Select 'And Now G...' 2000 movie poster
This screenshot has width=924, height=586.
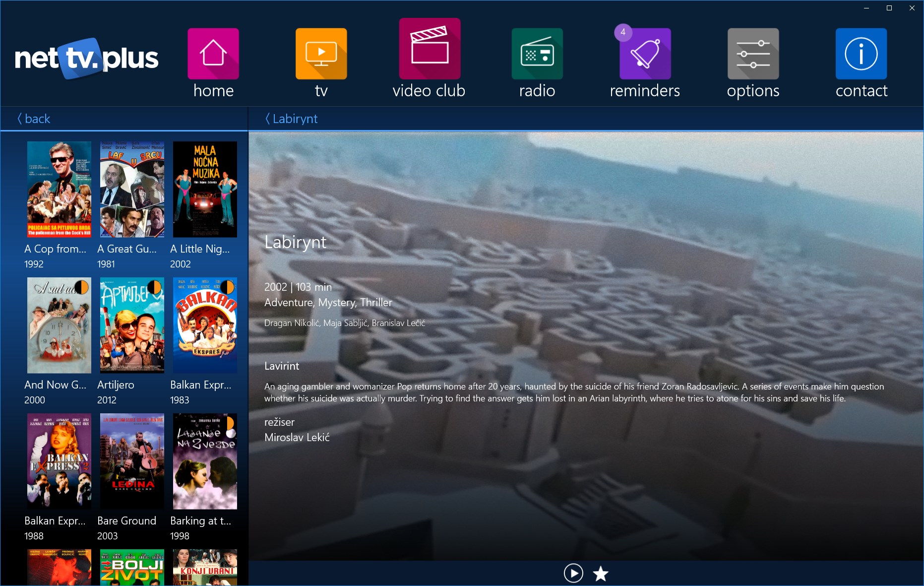coord(59,326)
